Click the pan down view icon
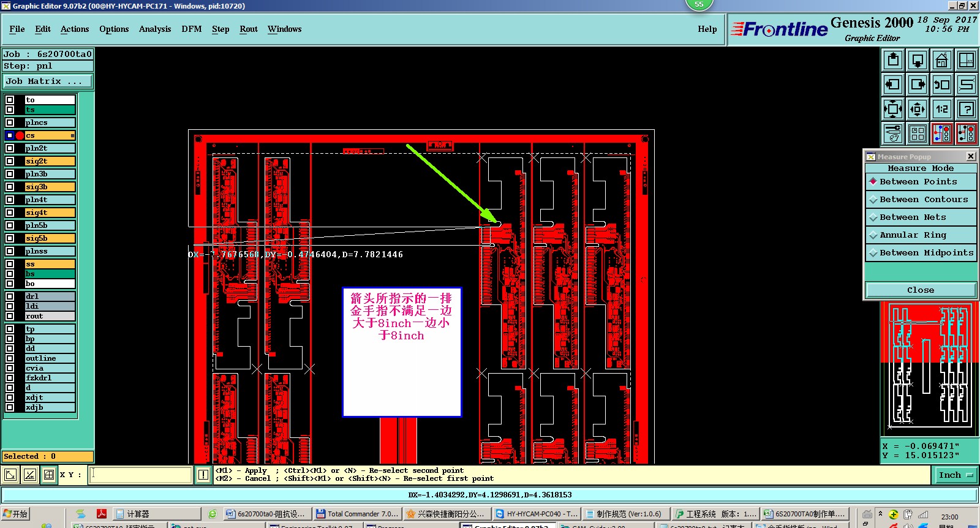The width and height of the screenshot is (980, 528). pyautogui.click(x=918, y=60)
